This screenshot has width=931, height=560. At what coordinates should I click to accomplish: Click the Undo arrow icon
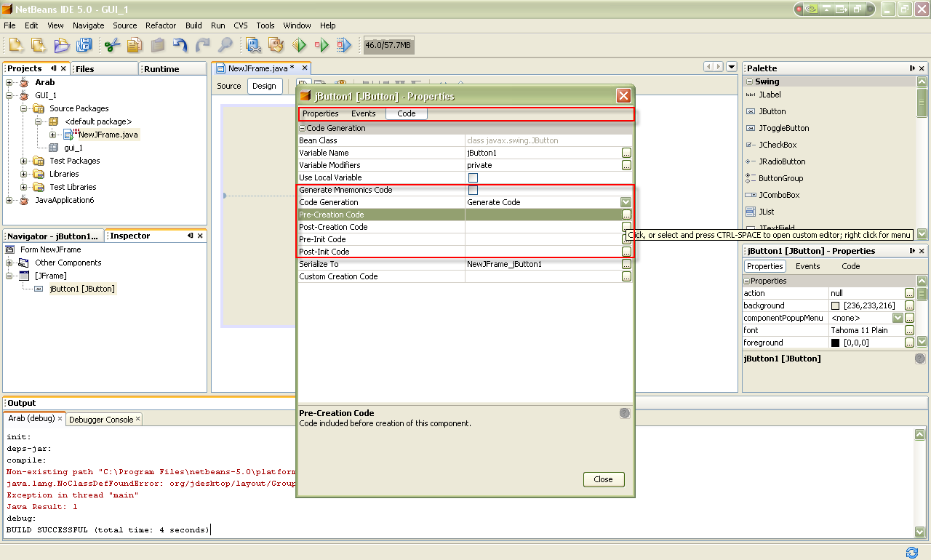click(180, 45)
